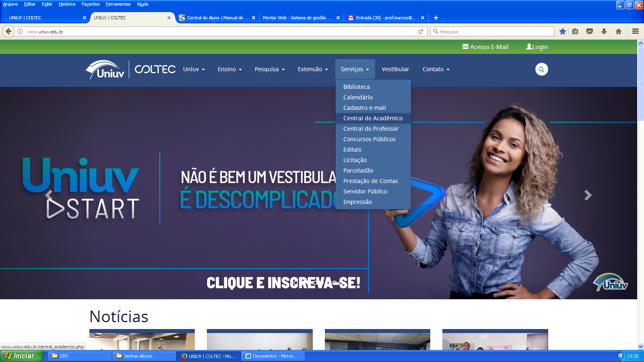
Task: Click the Login link
Action: click(x=537, y=47)
